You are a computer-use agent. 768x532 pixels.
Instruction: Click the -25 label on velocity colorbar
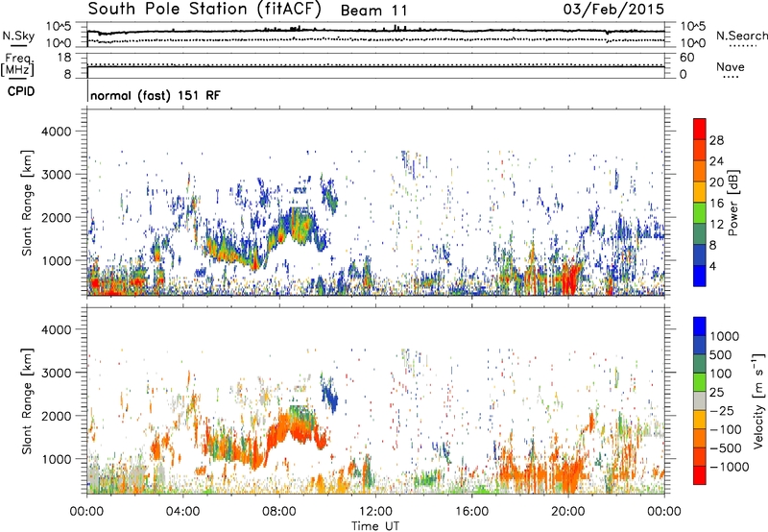click(722, 411)
